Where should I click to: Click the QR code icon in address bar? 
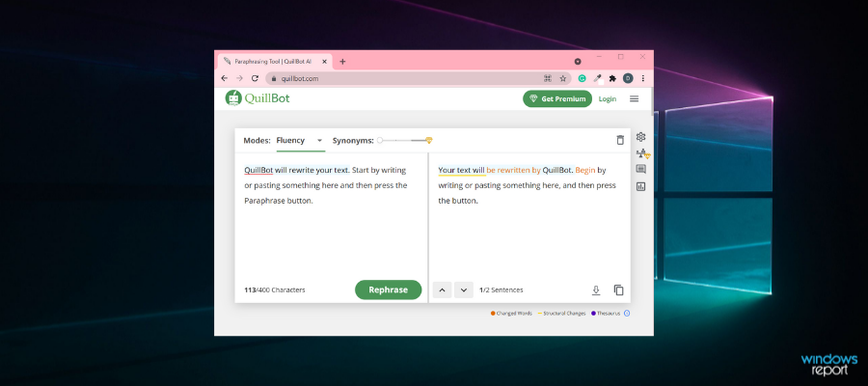pos(548,78)
